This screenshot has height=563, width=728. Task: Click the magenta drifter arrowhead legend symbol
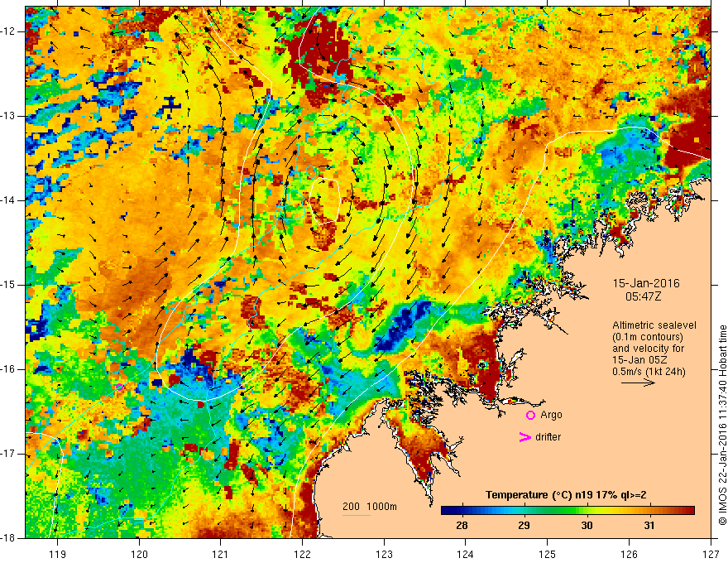(524, 437)
